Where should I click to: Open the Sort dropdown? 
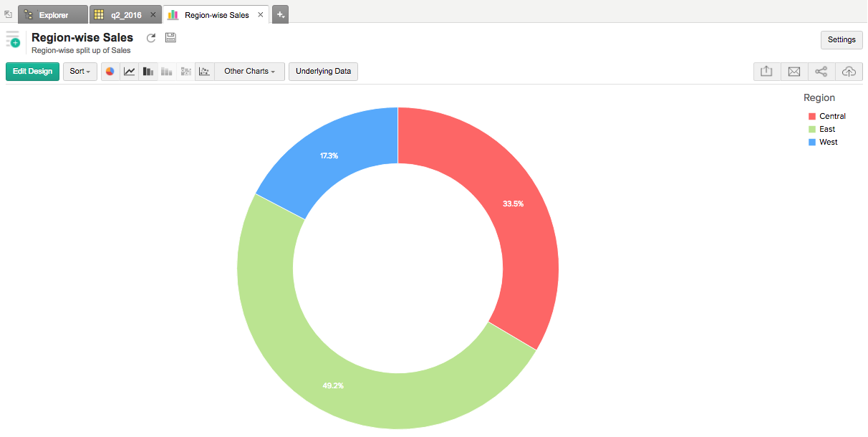(x=79, y=72)
